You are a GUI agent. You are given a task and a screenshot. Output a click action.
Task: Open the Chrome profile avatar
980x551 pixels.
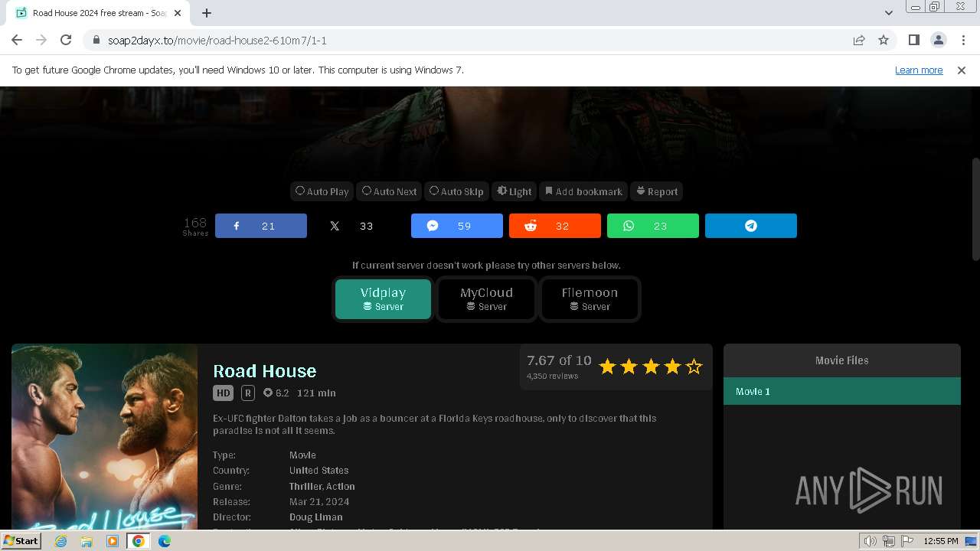(x=938, y=40)
